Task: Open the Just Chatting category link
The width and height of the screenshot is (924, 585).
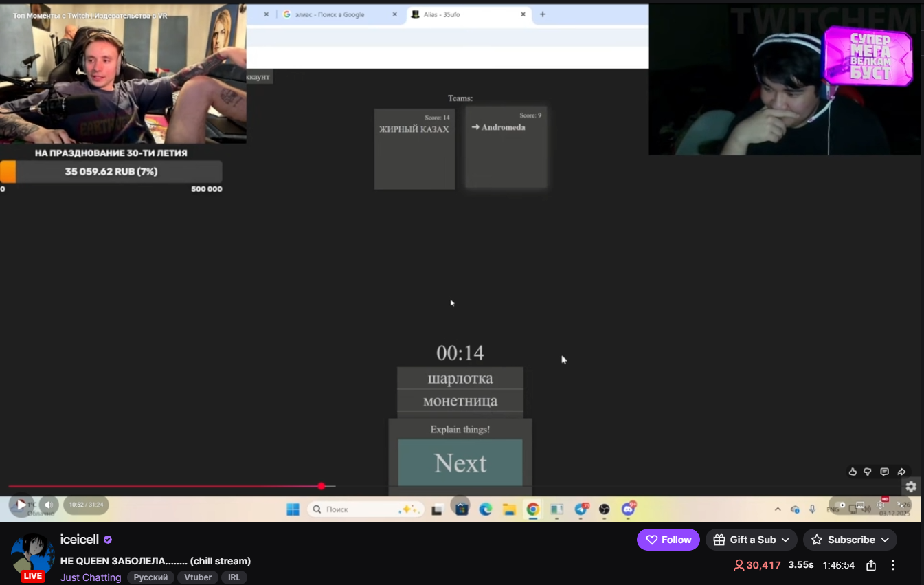Action: coord(91,577)
